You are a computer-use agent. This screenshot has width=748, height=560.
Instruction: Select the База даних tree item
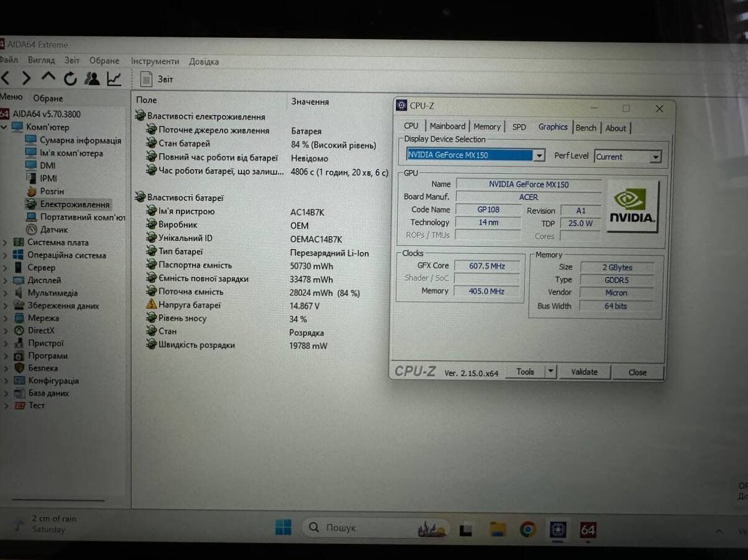[48, 393]
